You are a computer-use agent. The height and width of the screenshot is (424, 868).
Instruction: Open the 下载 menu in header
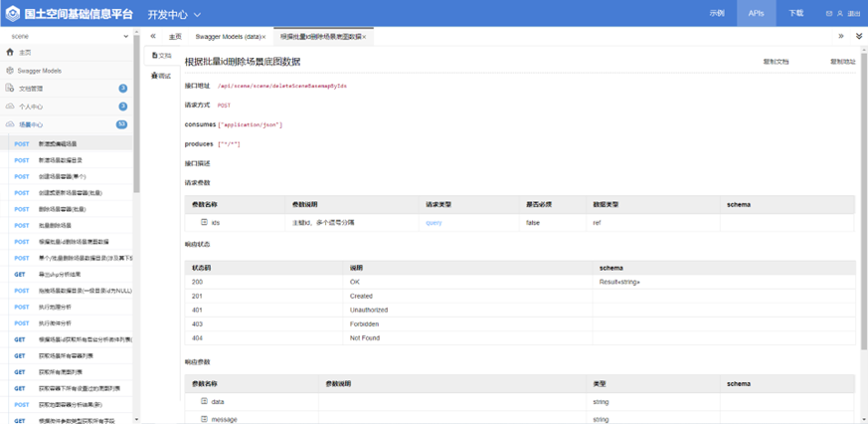coord(795,14)
